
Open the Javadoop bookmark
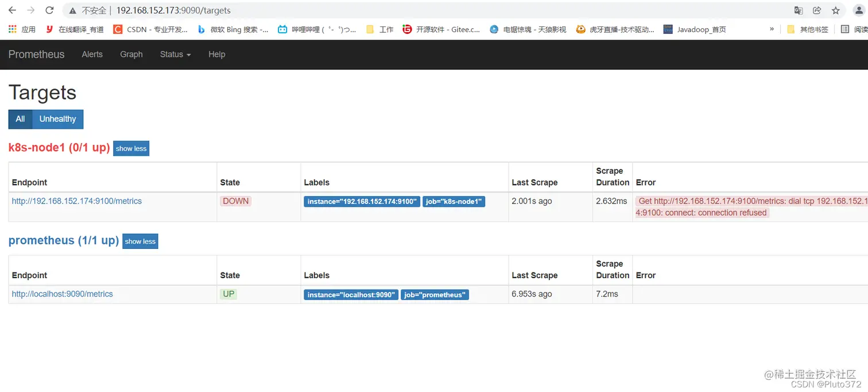tap(695, 29)
